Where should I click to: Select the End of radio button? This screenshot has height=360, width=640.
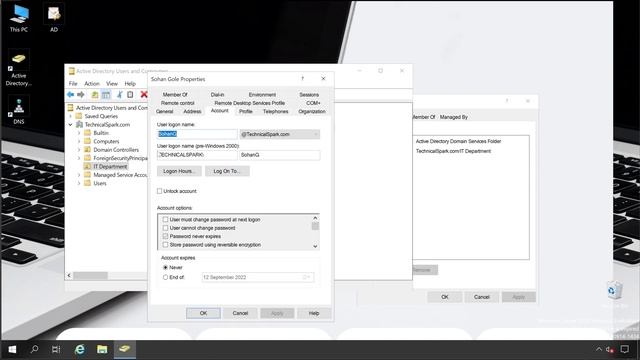click(x=165, y=277)
